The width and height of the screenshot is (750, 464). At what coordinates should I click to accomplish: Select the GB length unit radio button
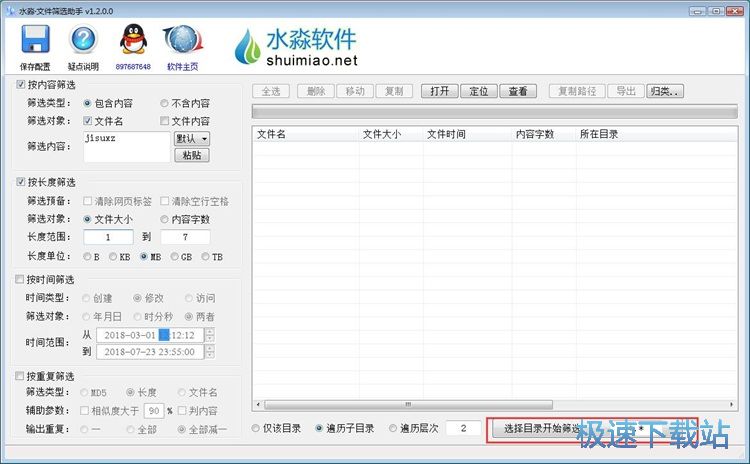[x=175, y=257]
